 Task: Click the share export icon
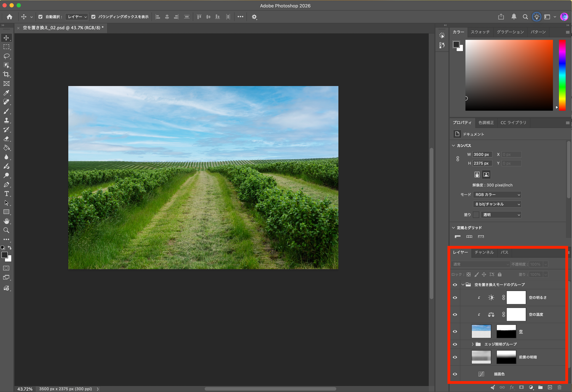click(501, 17)
